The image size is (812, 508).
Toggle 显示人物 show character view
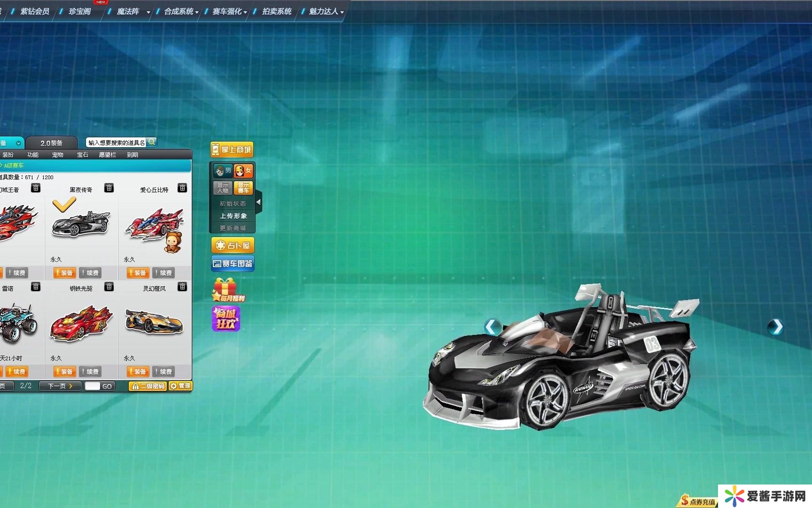coord(223,188)
